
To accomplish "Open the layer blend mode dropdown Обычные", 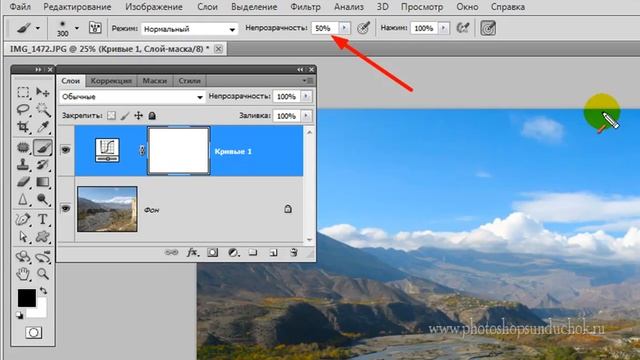I will (132, 97).
